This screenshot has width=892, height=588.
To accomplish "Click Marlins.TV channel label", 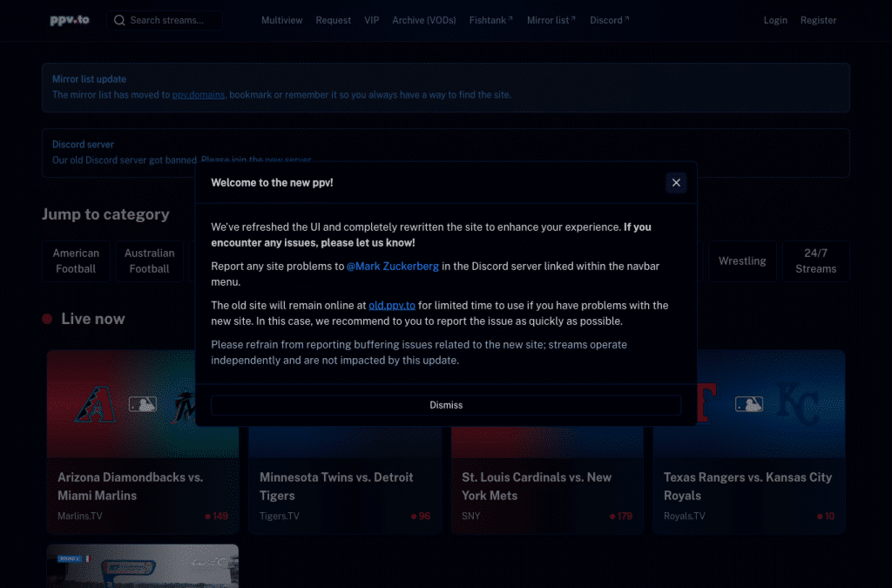I will pyautogui.click(x=80, y=517).
